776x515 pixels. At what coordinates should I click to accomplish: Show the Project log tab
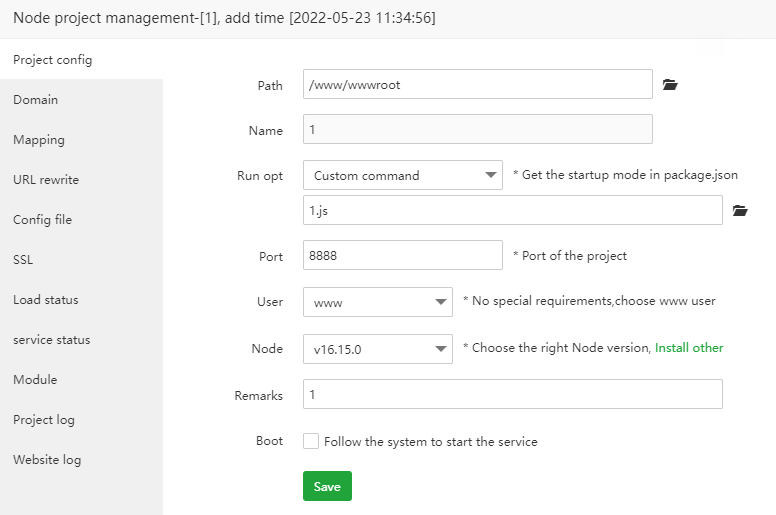click(44, 420)
